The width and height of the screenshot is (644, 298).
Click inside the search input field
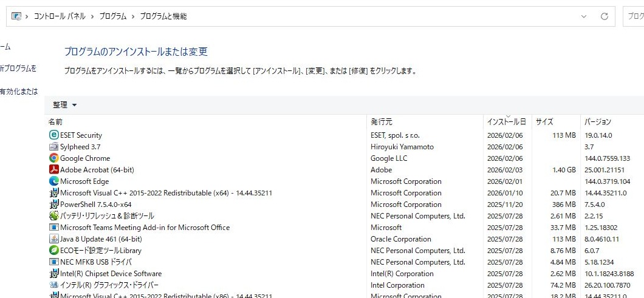635,16
